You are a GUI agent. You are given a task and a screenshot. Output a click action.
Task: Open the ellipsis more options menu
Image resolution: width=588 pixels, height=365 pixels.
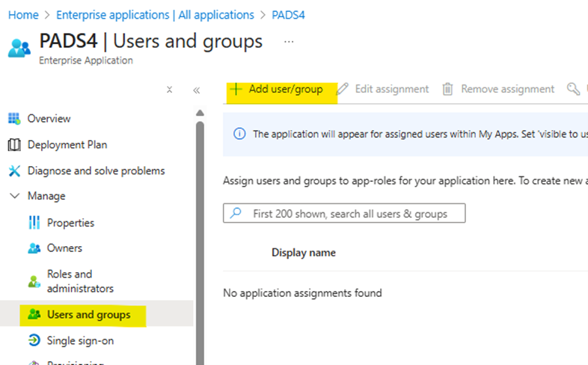coord(289,42)
